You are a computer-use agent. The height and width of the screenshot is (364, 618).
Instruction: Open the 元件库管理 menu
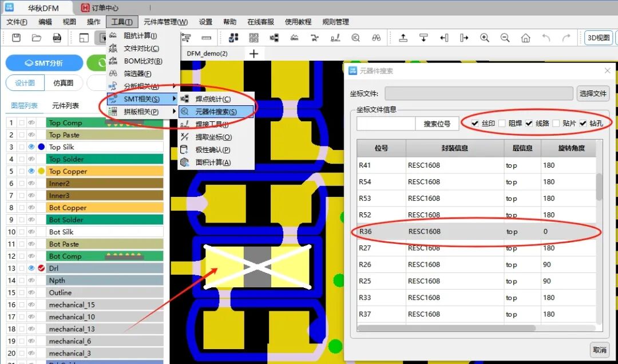coord(165,22)
